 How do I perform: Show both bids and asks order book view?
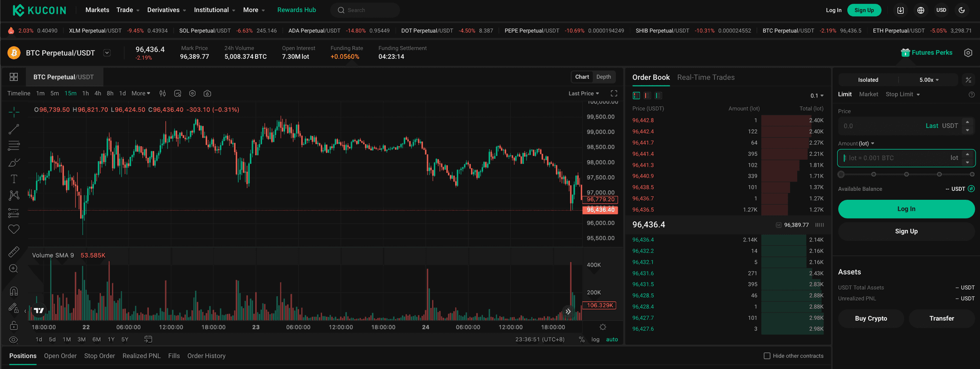tap(636, 96)
